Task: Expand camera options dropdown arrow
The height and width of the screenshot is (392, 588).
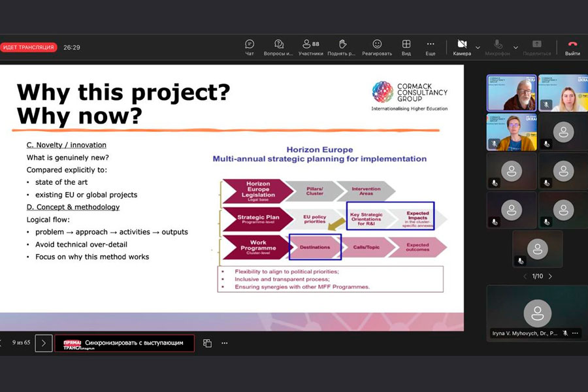Action: [478, 48]
